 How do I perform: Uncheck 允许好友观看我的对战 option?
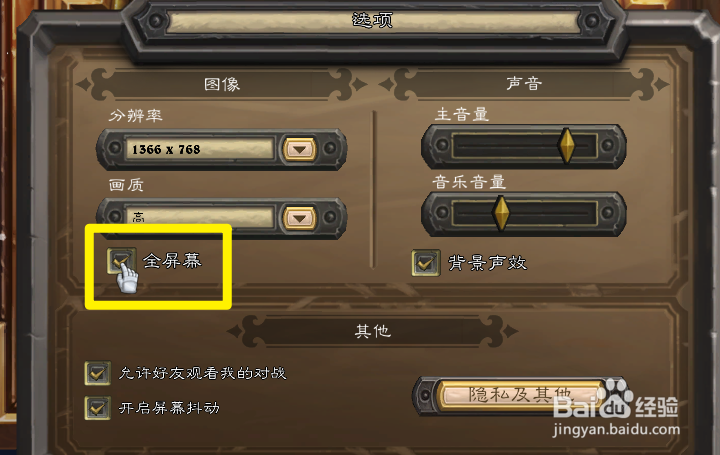pyautogui.click(x=97, y=373)
